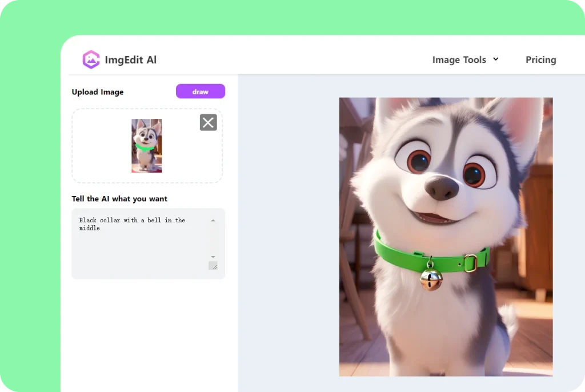Click the resize handle of the prompt textarea
Screen dimensions: 585x392
pos(213,266)
